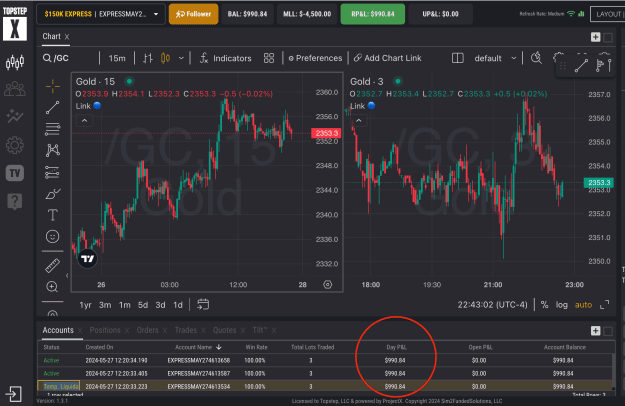Select the Chart tab

[x=52, y=36]
